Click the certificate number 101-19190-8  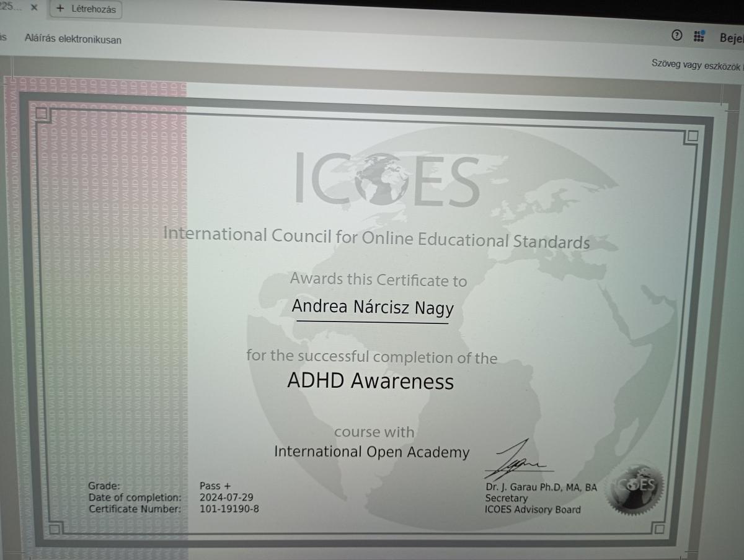click(x=229, y=509)
